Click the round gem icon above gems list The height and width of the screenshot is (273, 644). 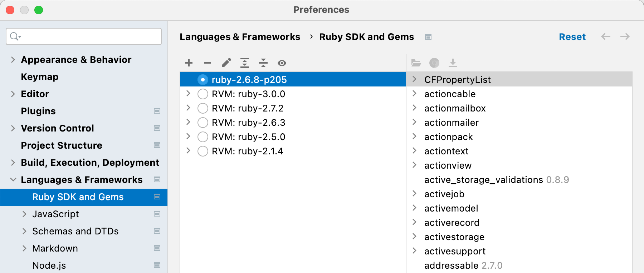click(434, 63)
